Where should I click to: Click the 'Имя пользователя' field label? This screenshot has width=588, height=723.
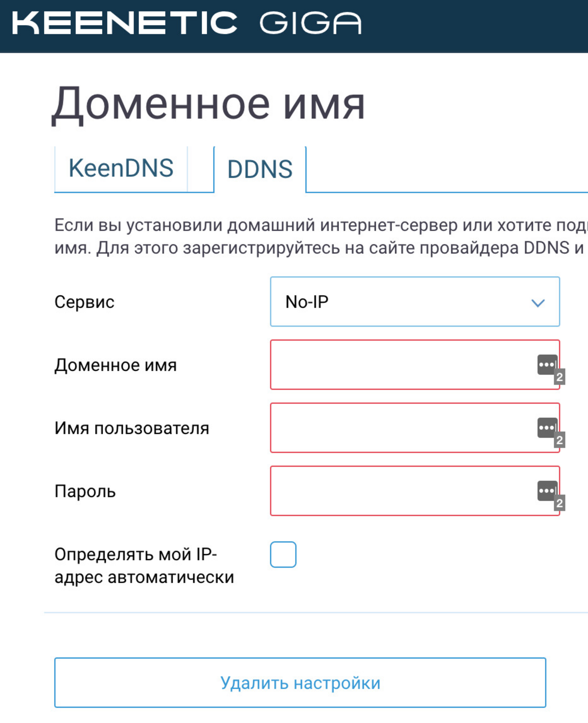pyautogui.click(x=132, y=428)
